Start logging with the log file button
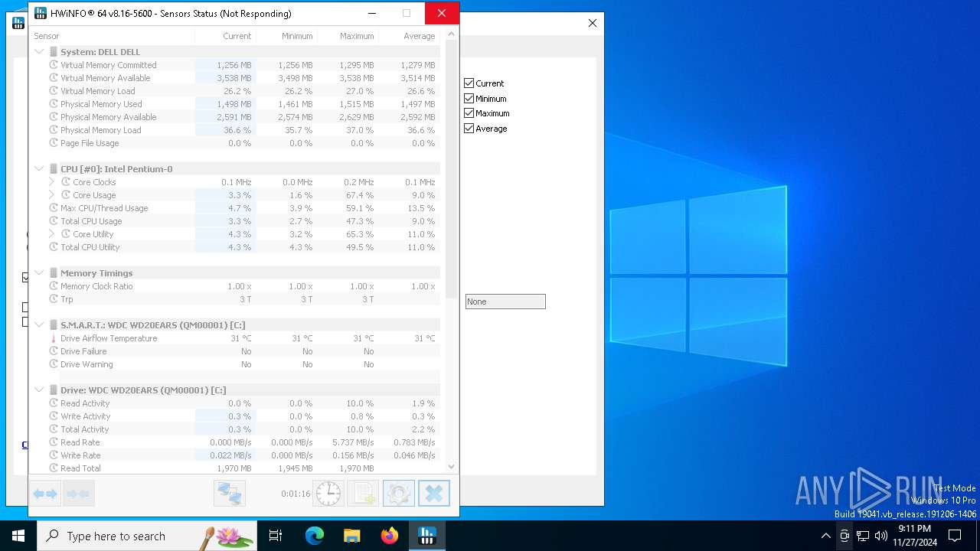Screen dimensions: 980x551 point(363,494)
